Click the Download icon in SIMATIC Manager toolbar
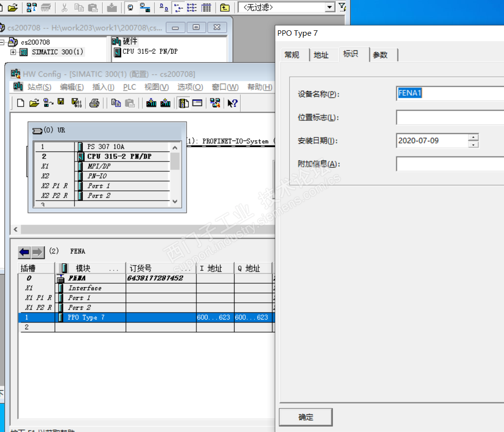 tap(112, 7)
